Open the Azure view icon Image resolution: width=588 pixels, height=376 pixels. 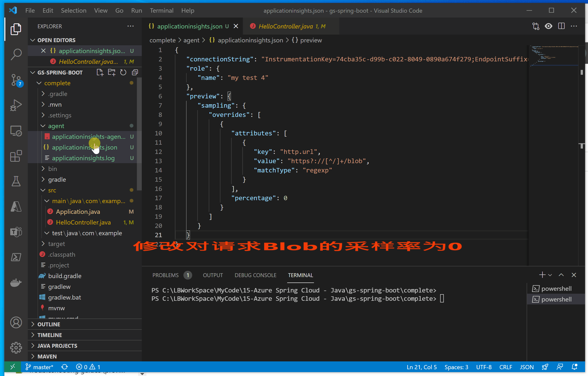[16, 207]
